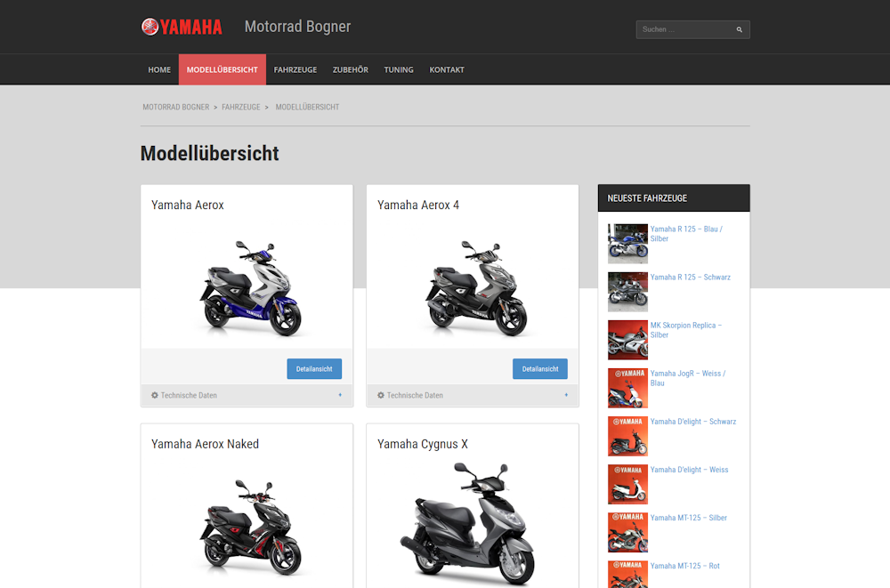
Task: Open MK Skorpion Replica – Silber link
Action: [x=685, y=330]
